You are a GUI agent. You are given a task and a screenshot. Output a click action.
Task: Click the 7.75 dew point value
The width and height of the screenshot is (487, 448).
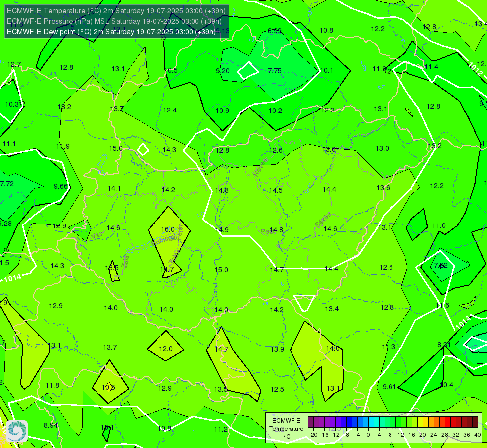[275, 71]
